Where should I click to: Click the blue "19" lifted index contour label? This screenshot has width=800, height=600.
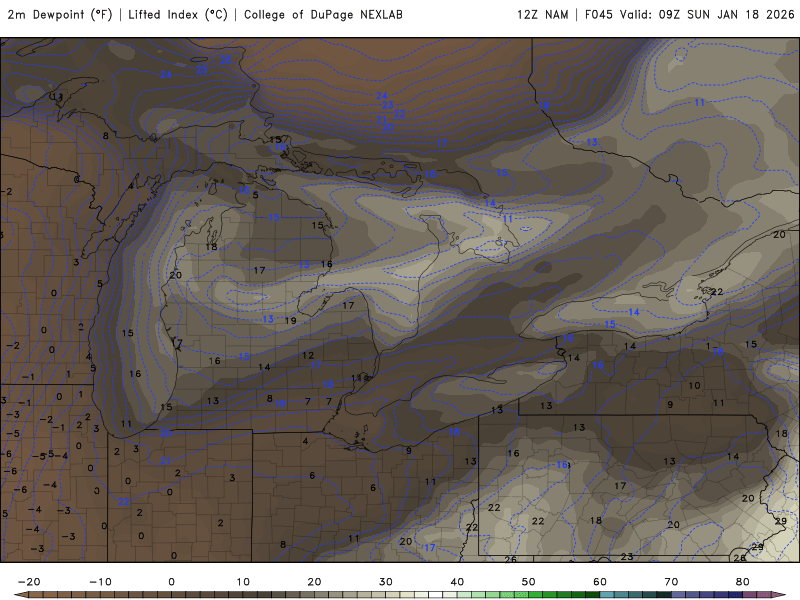click(x=280, y=403)
